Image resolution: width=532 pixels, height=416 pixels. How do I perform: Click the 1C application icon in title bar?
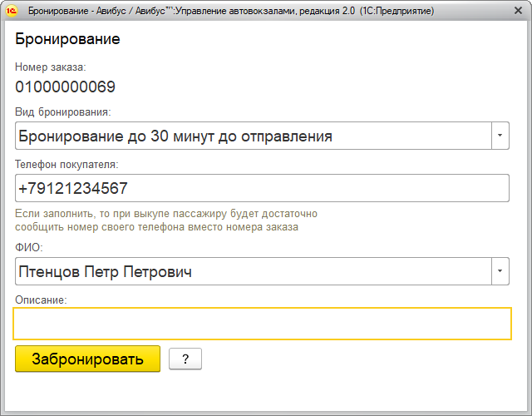pyautogui.click(x=12, y=12)
